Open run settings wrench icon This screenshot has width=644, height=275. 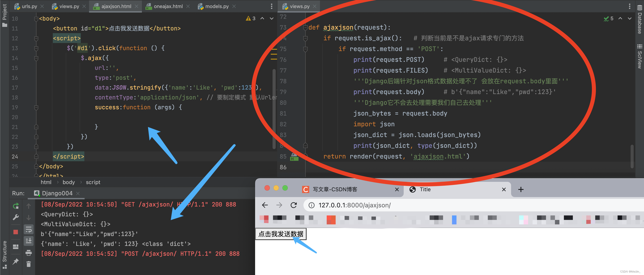16,217
